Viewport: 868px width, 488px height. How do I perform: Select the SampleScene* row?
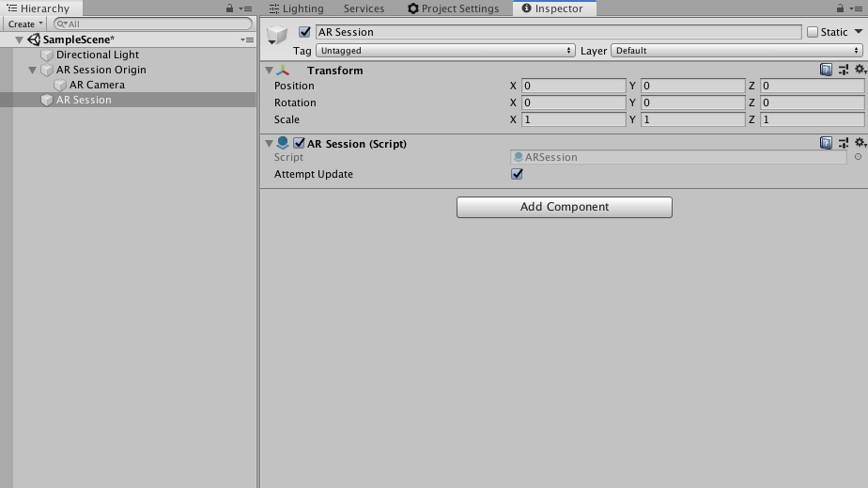(129, 39)
